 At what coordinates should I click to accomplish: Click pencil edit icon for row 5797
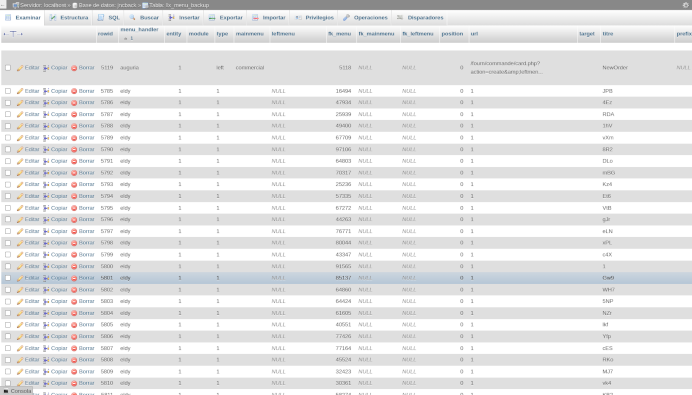(x=20, y=232)
